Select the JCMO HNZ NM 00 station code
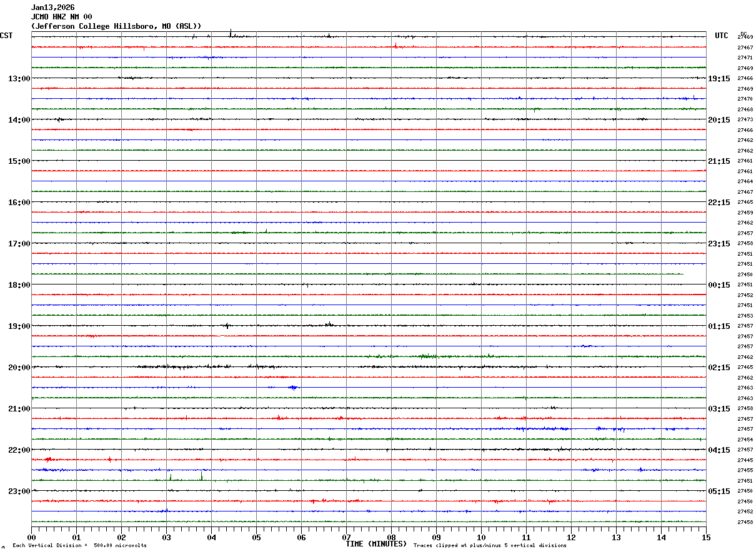Viewport: 756px width, 554px height. click(x=62, y=17)
